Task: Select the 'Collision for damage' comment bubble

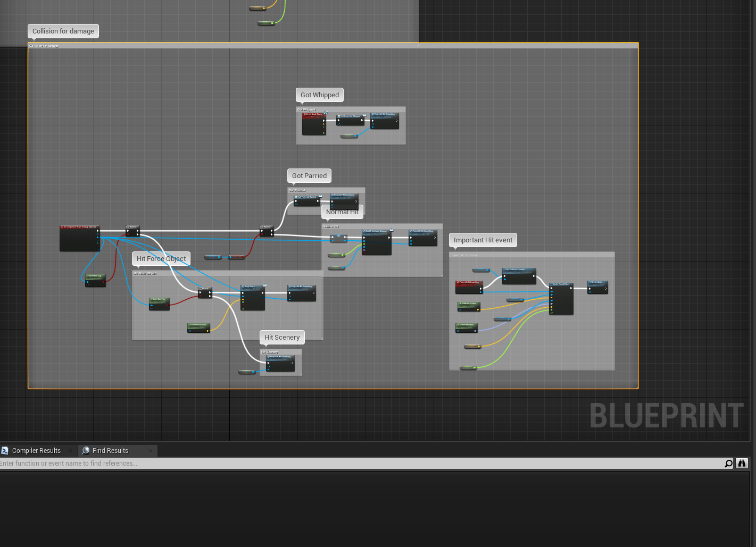Action: pyautogui.click(x=63, y=31)
